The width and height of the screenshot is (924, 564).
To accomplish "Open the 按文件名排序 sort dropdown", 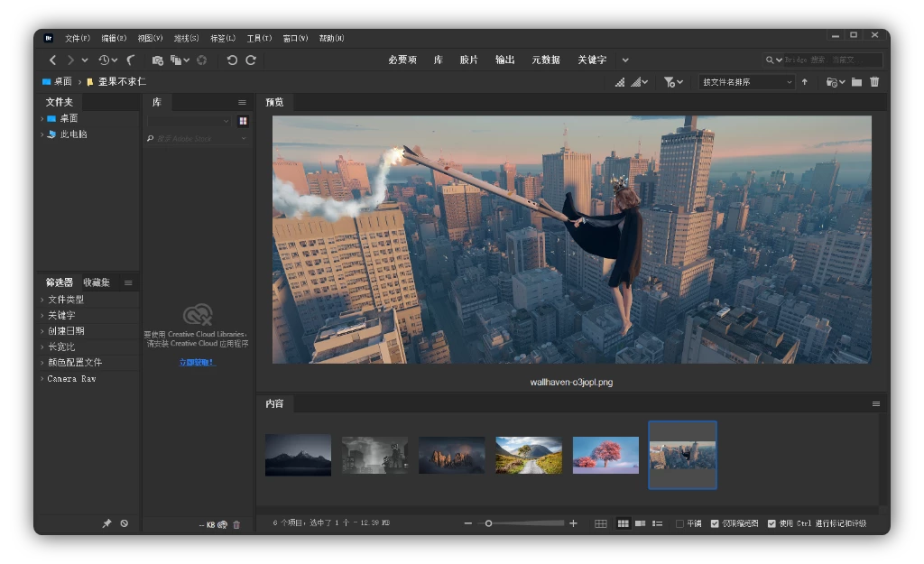I will coord(746,82).
